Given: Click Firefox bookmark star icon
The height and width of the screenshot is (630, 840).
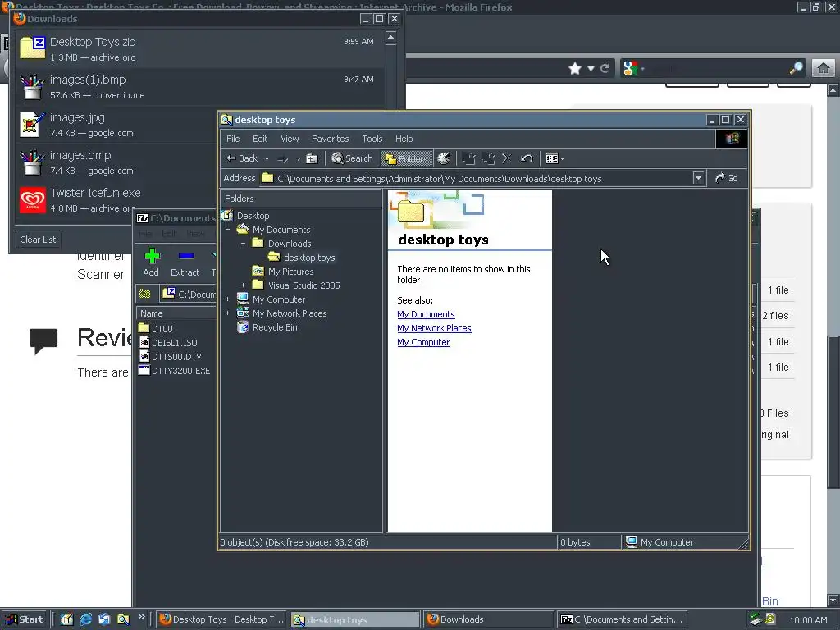Looking at the screenshot, I should (575, 69).
